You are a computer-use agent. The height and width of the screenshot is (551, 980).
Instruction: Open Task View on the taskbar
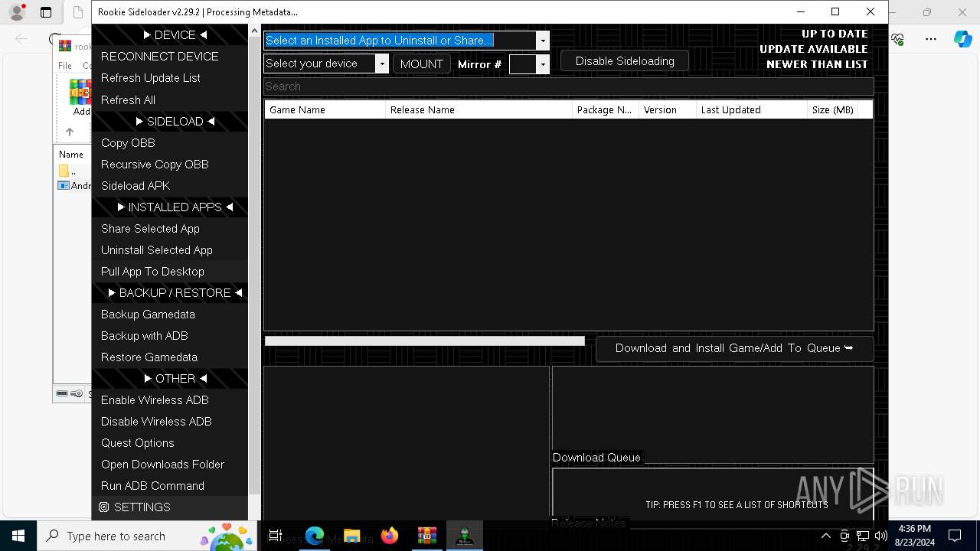click(276, 536)
